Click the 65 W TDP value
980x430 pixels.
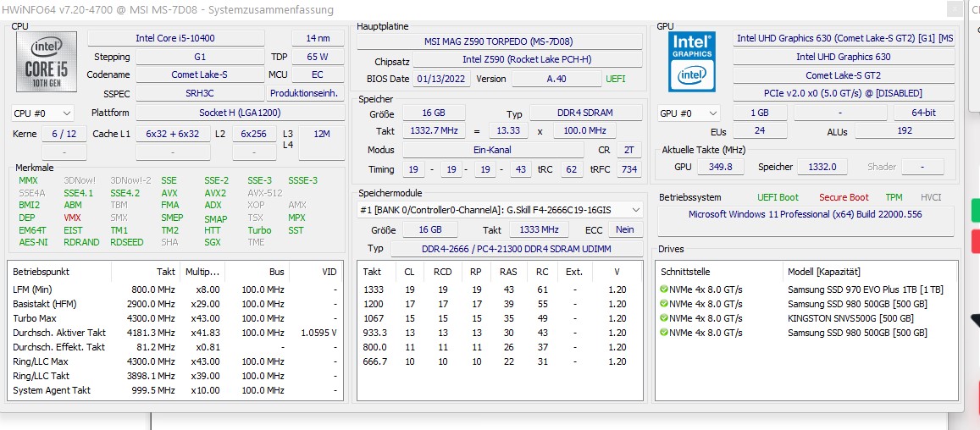[x=318, y=56]
